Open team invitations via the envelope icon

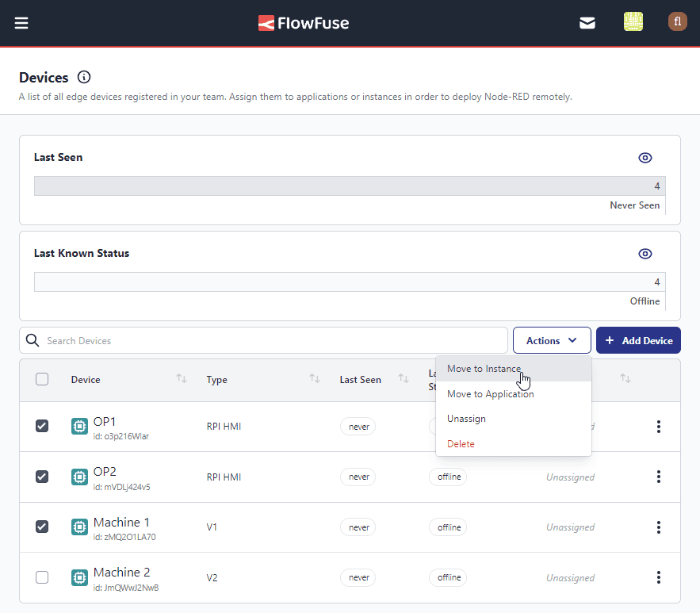pyautogui.click(x=587, y=23)
